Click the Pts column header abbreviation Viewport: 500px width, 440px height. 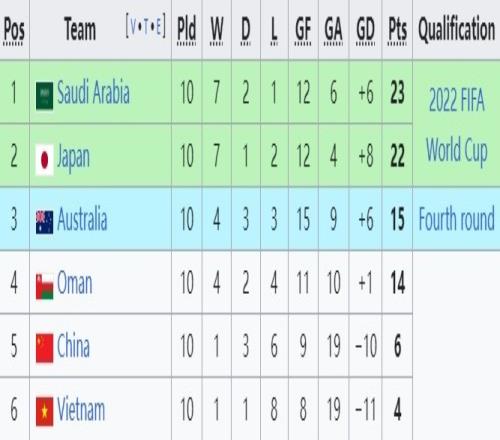pyautogui.click(x=397, y=30)
